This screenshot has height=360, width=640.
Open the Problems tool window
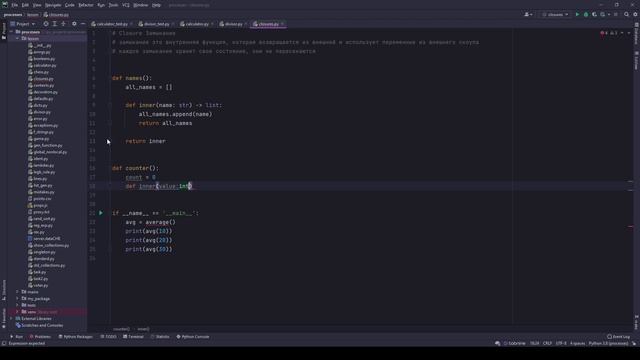pyautogui.click(x=40, y=337)
